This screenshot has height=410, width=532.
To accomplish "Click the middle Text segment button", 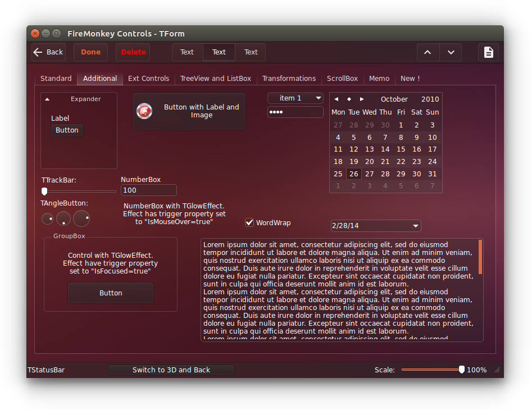I will (219, 52).
